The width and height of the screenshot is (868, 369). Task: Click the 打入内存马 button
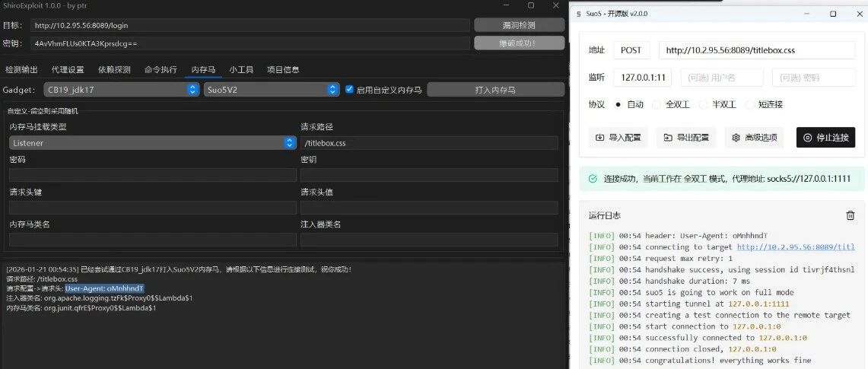[x=495, y=90]
